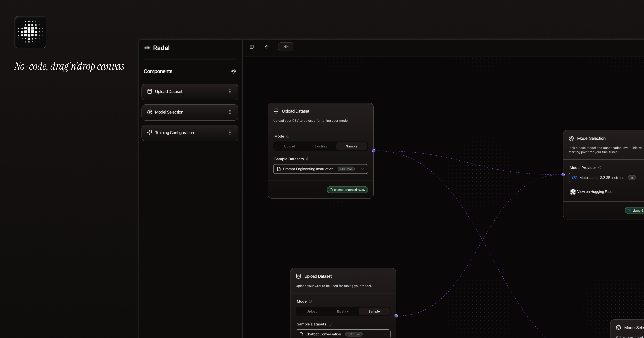
Task: Select the Model Selection component in the sidebar
Action: [x=190, y=112]
